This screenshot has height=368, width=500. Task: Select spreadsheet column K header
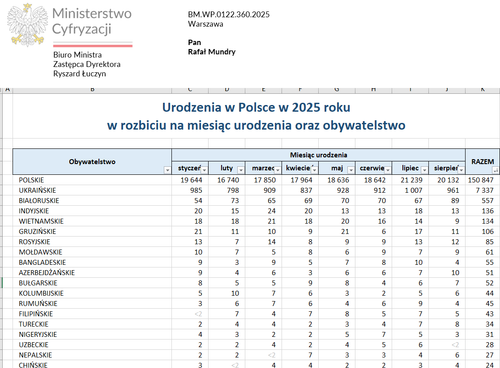482,90
